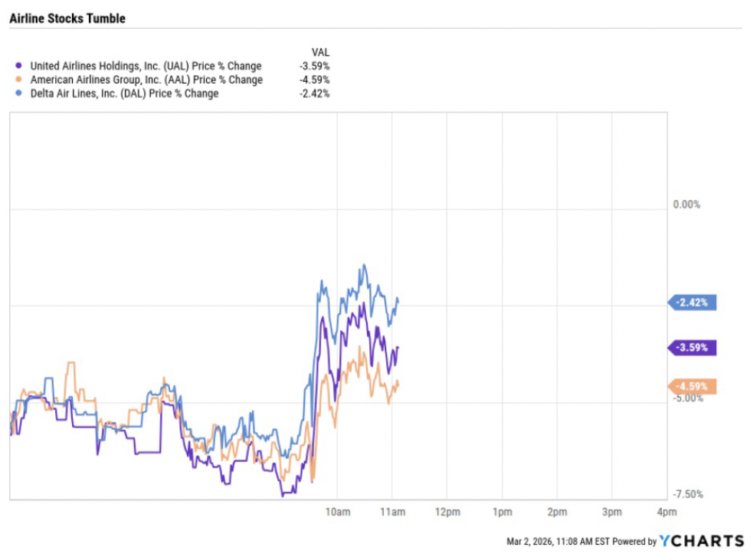Click the 12pm time axis label
This screenshot has height=560, width=753.
coord(447,511)
